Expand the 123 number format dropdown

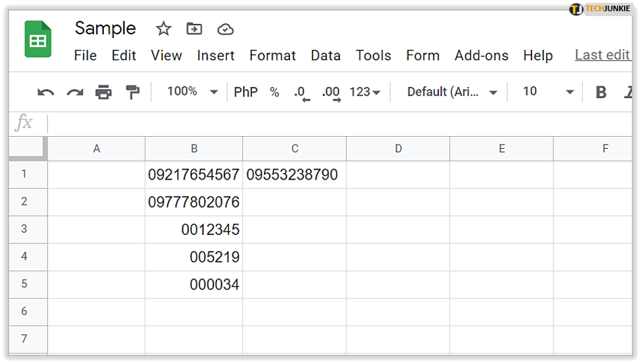tap(365, 92)
